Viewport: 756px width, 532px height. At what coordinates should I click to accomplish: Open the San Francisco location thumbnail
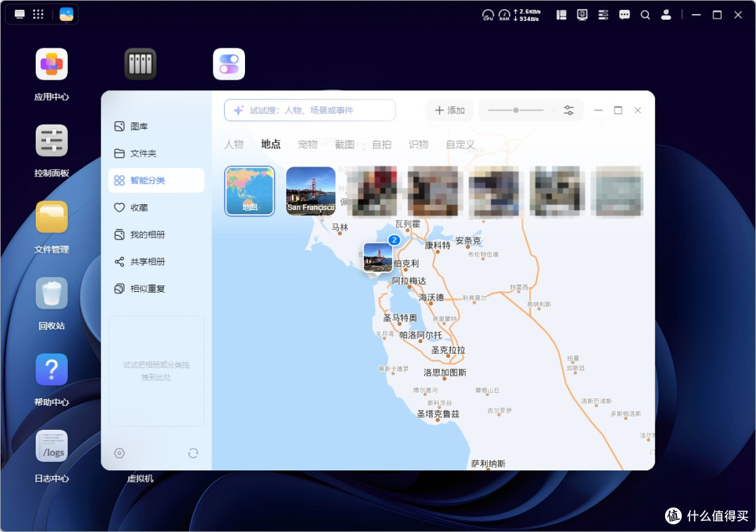[x=311, y=191]
